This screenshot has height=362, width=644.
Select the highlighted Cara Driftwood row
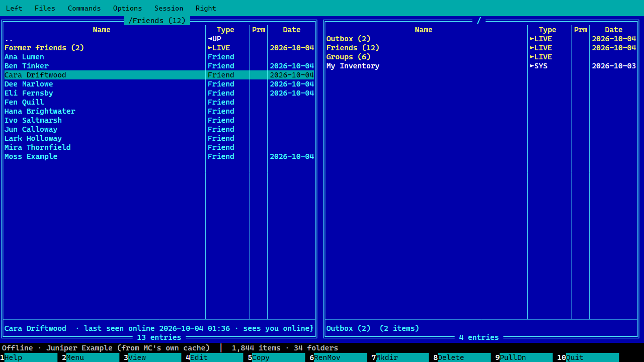click(159, 75)
